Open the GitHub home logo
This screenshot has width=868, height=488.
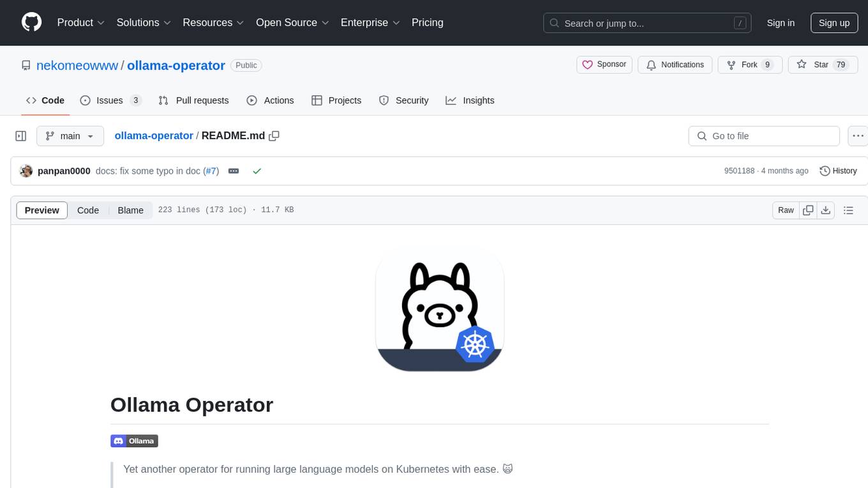click(31, 22)
